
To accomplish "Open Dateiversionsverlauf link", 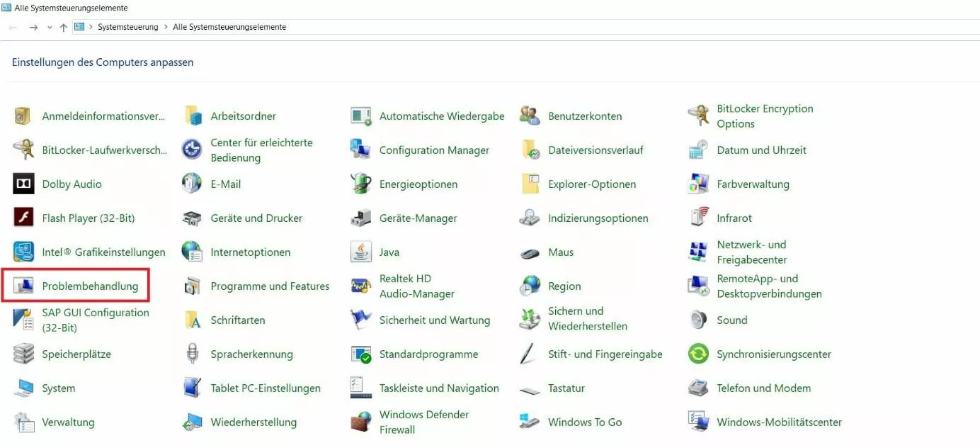I will (x=596, y=150).
